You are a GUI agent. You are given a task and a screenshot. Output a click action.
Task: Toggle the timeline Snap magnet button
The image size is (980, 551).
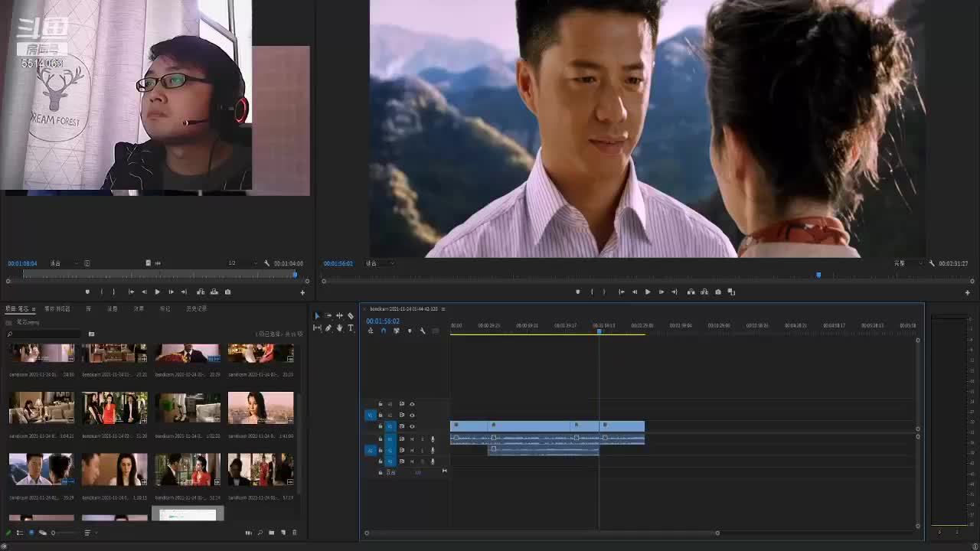[x=384, y=331]
